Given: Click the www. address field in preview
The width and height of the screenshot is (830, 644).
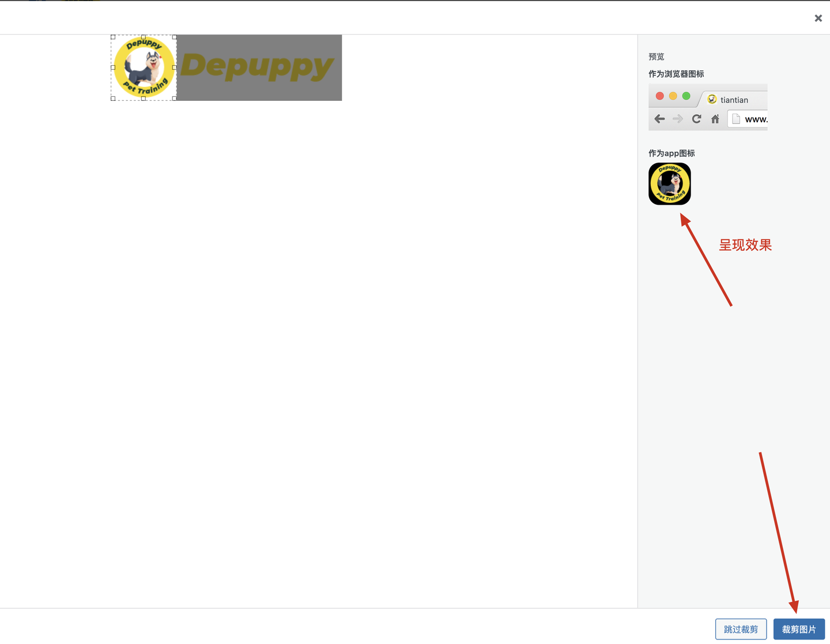Looking at the screenshot, I should click(748, 119).
